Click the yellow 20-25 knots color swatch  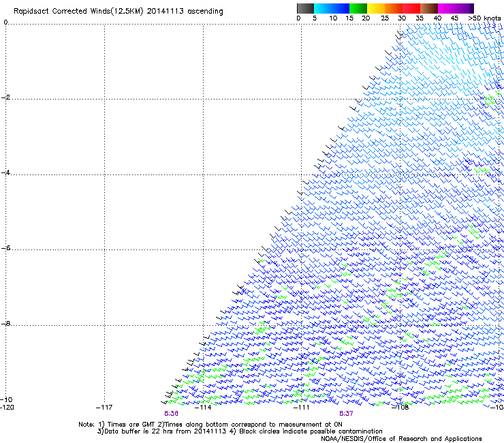376,8
